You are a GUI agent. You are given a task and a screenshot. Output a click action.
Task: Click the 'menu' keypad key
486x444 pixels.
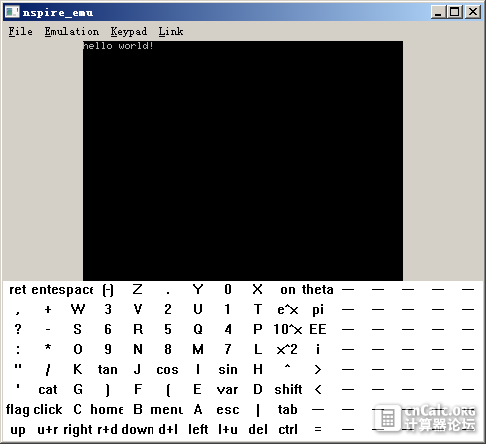click(167, 409)
